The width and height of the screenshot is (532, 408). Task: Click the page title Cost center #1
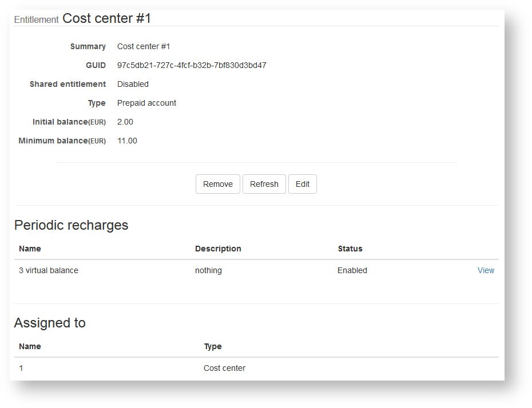tap(106, 18)
